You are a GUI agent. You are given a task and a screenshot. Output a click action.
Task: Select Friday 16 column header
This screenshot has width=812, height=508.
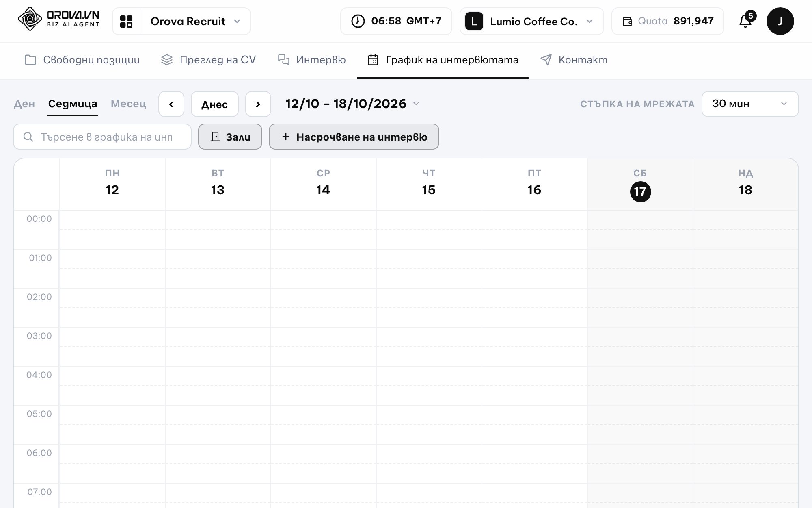point(535,184)
